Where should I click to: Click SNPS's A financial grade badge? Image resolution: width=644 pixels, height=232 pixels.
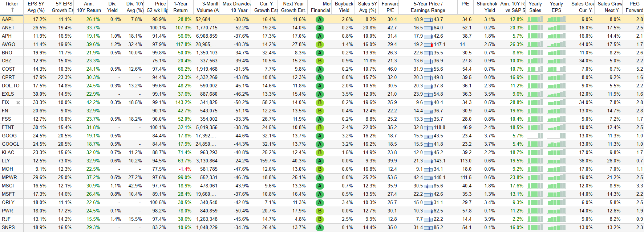tap(320, 228)
